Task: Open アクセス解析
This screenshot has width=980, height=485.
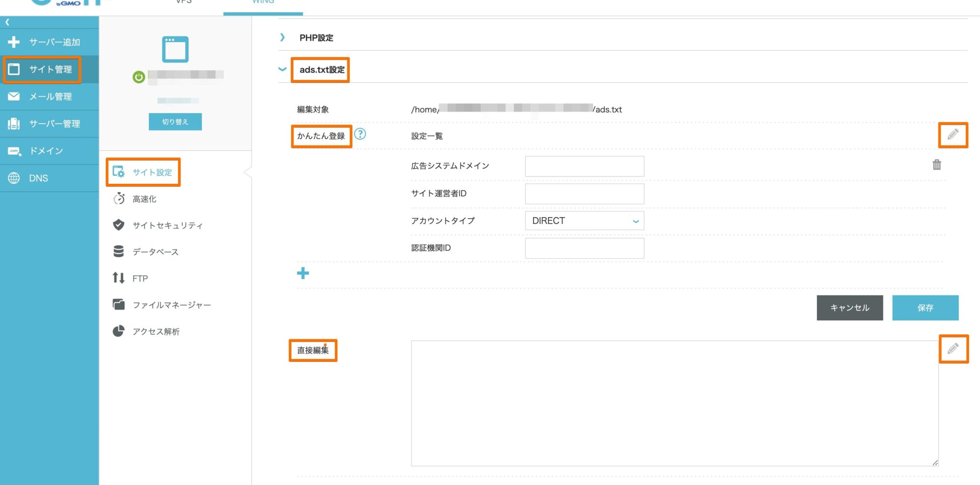Action: pyautogui.click(x=156, y=331)
